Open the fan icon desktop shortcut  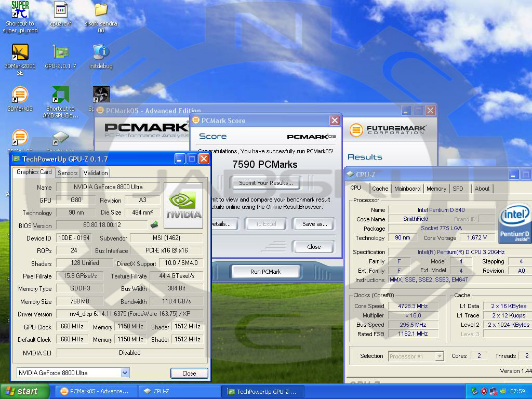[x=101, y=95]
